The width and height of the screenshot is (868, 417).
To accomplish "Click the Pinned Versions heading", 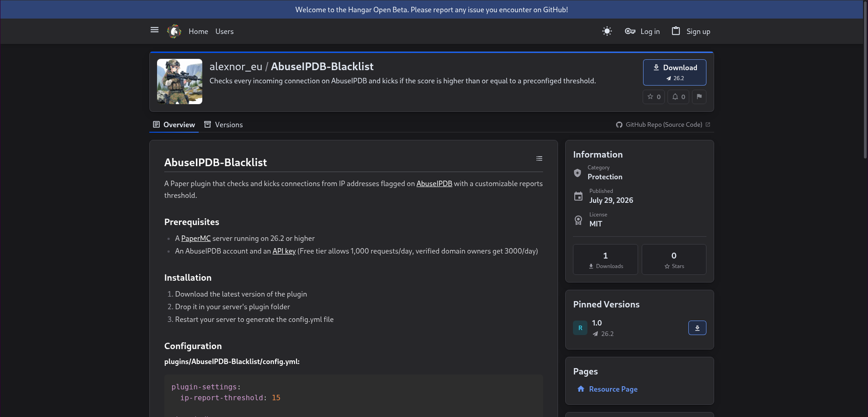I will (x=606, y=304).
